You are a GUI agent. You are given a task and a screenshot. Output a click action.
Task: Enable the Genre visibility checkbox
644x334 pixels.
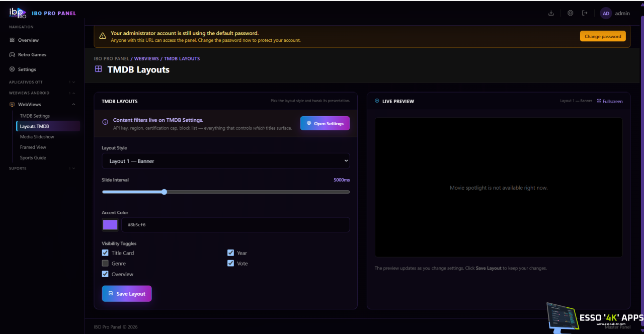coord(105,264)
